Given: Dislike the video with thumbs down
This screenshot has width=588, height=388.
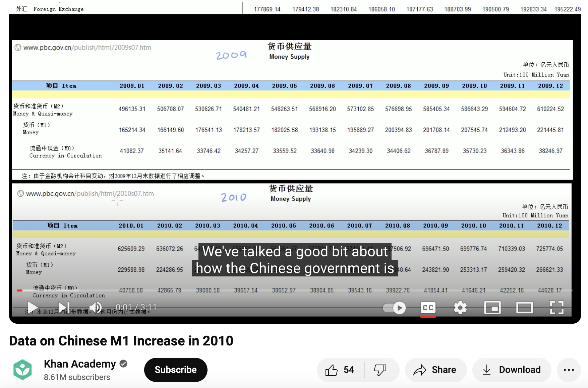Looking at the screenshot, I should pyautogui.click(x=381, y=370).
